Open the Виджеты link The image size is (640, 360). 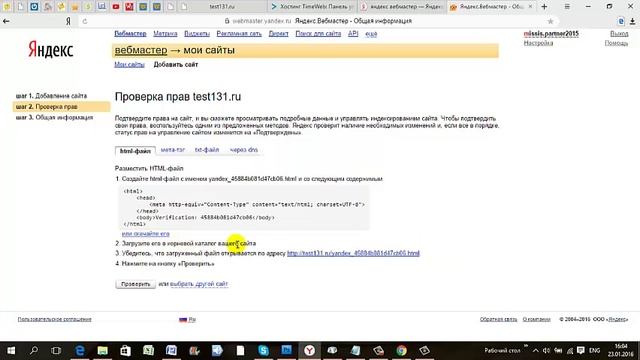[x=197, y=34]
